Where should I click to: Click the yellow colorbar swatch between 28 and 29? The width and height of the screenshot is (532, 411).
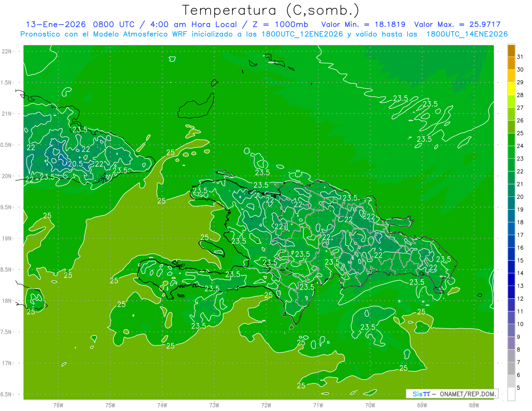[x=511, y=89]
